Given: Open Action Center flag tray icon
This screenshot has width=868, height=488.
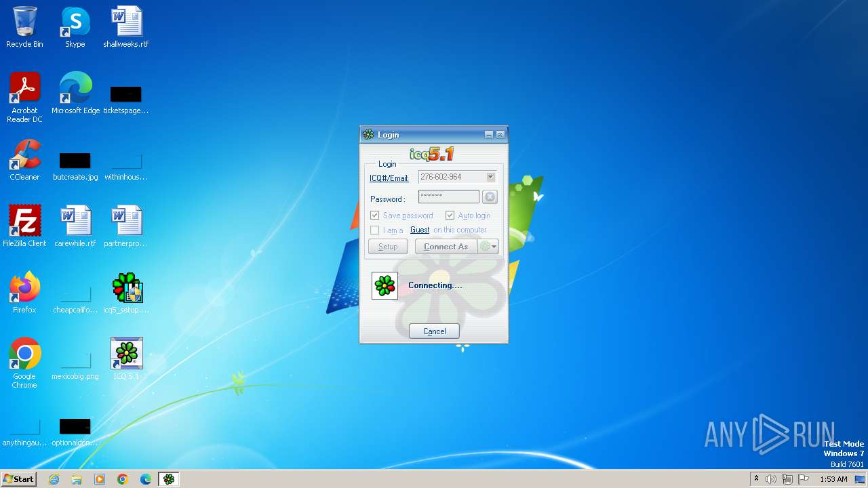Looking at the screenshot, I should [804, 479].
